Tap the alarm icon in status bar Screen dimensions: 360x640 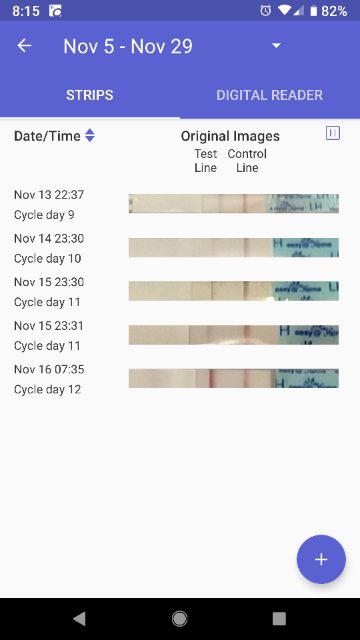(x=265, y=11)
